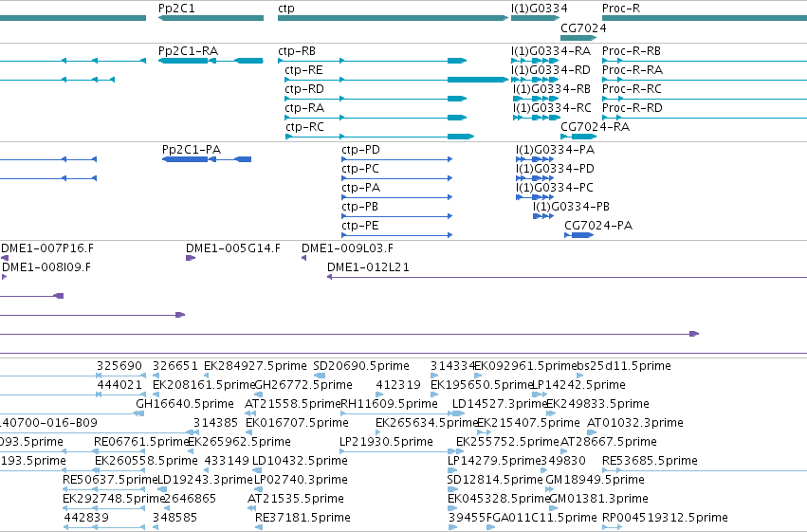Select EST AT01032.3prime
Screen dimensions: 807x532
pyautogui.click(x=635, y=423)
